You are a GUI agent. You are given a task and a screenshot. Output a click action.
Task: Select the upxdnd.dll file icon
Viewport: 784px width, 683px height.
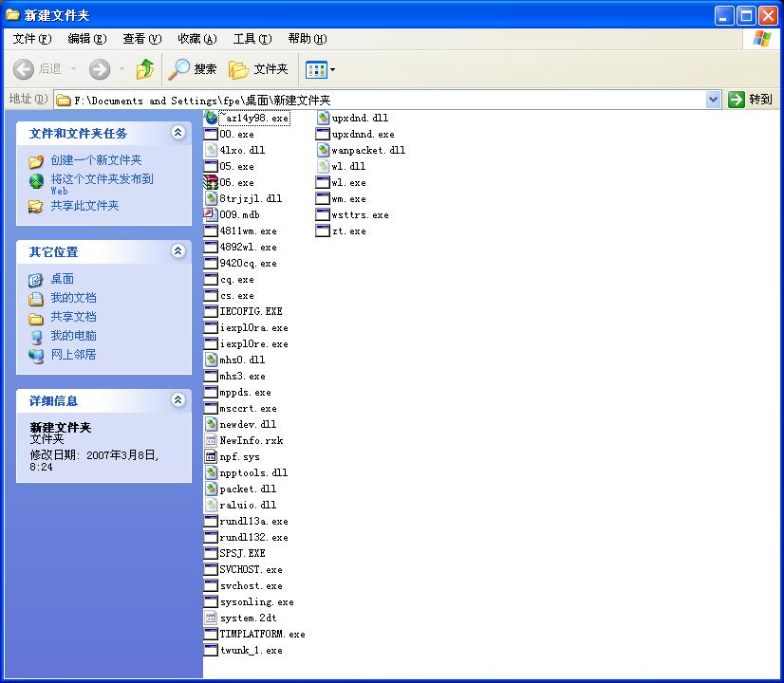click(323, 118)
